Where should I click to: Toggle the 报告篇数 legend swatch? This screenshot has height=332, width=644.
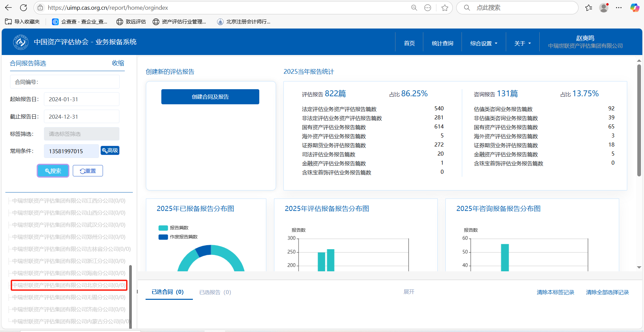163,228
